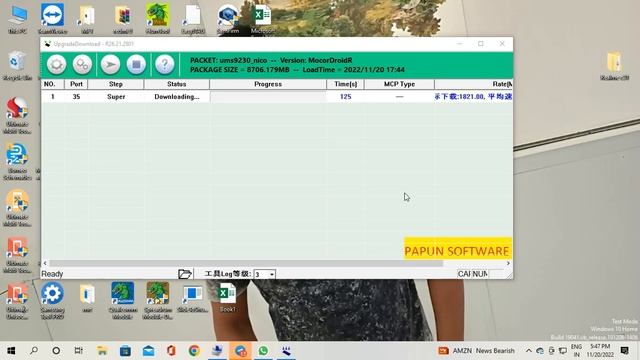Click the PACKET ums9230_nico info text
640x360 pixels.
point(271,60)
